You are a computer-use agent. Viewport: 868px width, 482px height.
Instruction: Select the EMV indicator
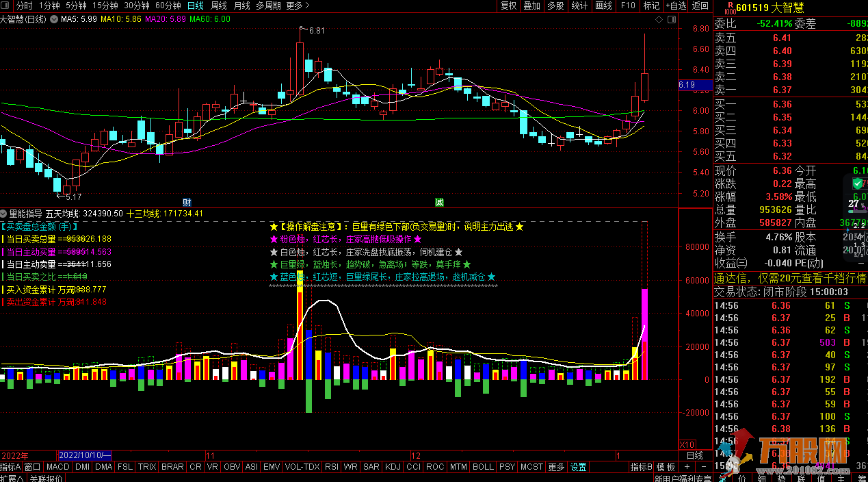click(272, 467)
